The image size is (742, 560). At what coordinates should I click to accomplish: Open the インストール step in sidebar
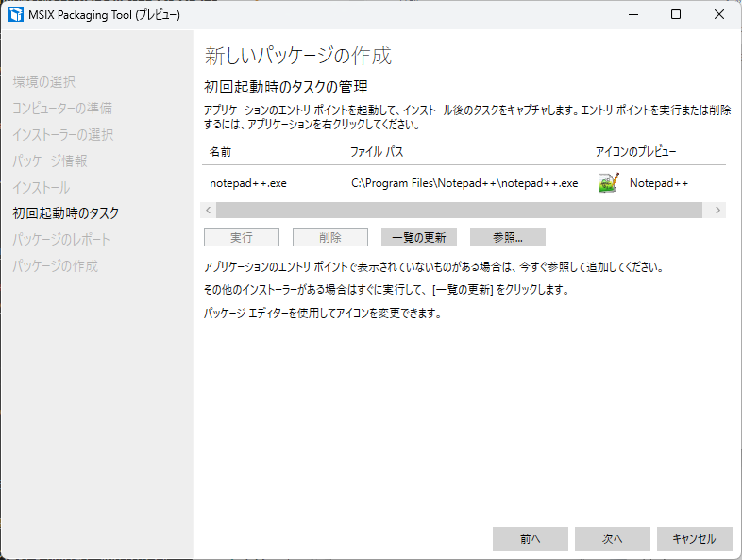(42, 187)
